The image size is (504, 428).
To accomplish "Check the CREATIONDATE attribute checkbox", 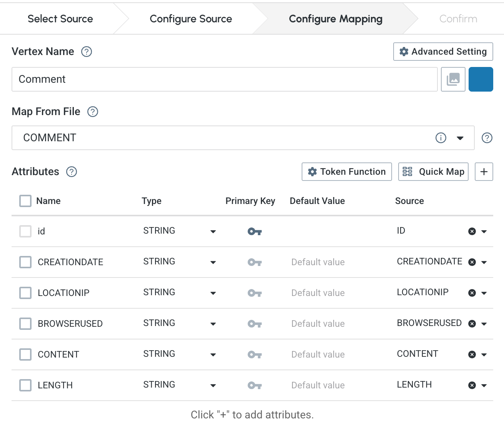I will tap(25, 262).
